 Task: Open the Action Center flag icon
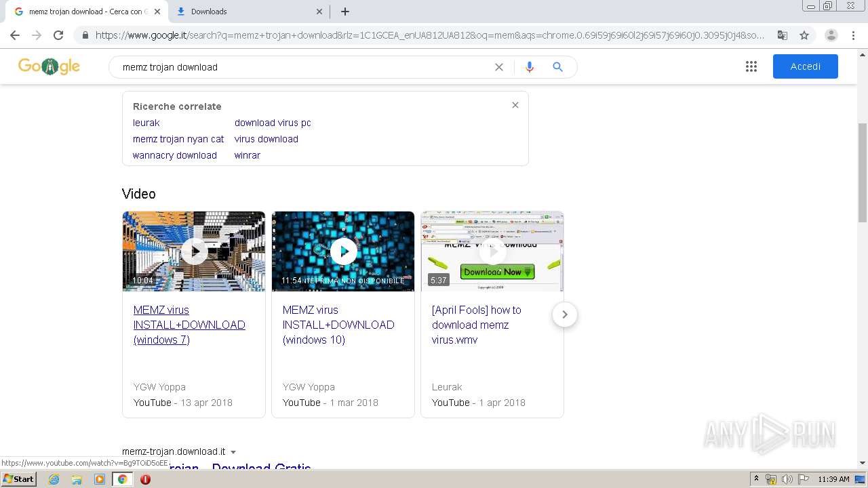point(804,479)
